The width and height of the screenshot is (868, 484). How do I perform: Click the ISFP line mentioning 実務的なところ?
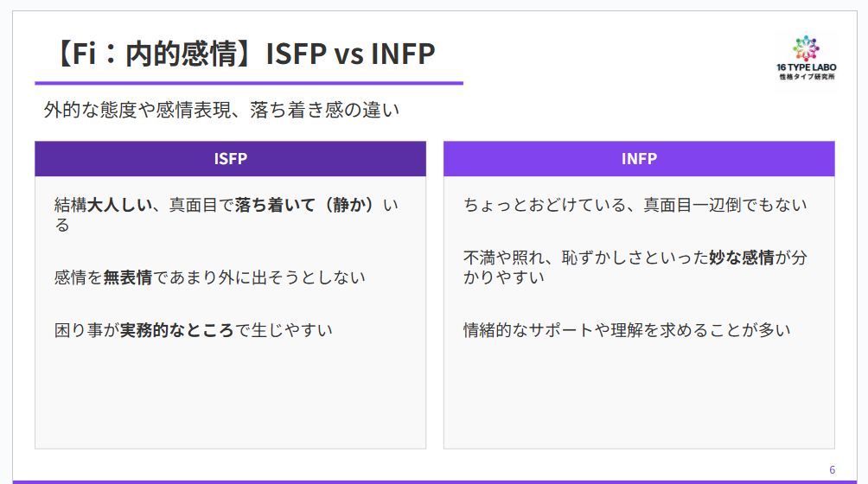(193, 330)
